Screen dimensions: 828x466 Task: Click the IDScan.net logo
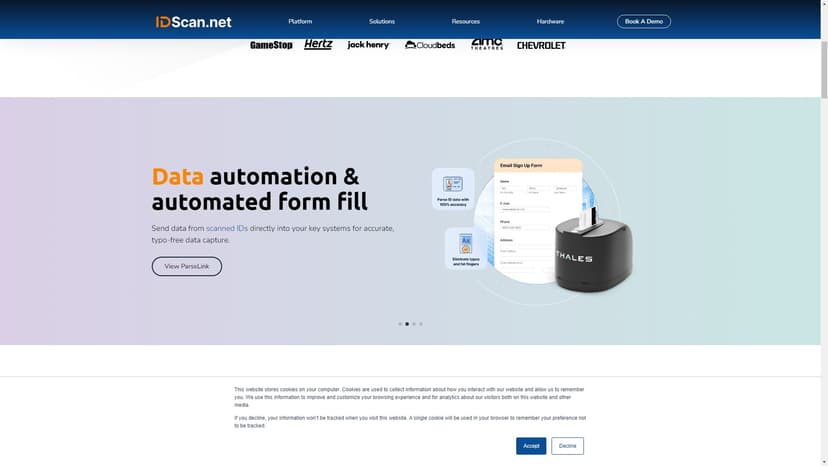click(193, 22)
